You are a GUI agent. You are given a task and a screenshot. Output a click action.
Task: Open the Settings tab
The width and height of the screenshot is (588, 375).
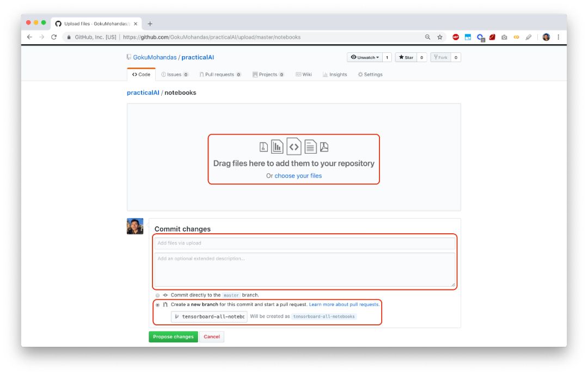[x=370, y=74]
